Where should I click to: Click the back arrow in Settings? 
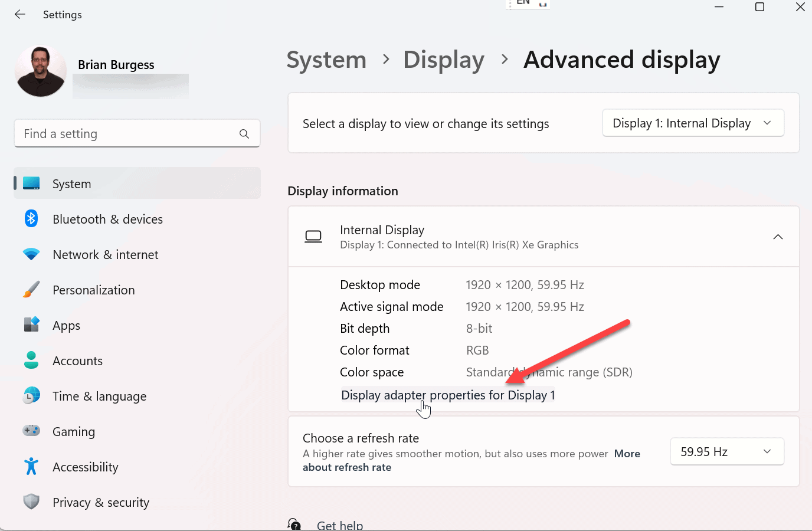20,15
